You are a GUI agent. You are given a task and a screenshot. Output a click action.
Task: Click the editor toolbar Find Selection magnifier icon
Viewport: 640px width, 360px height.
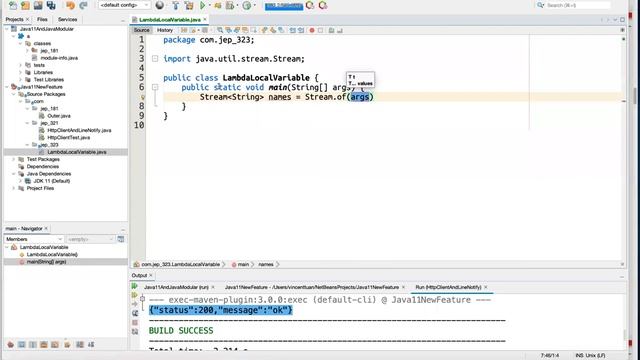(220, 30)
